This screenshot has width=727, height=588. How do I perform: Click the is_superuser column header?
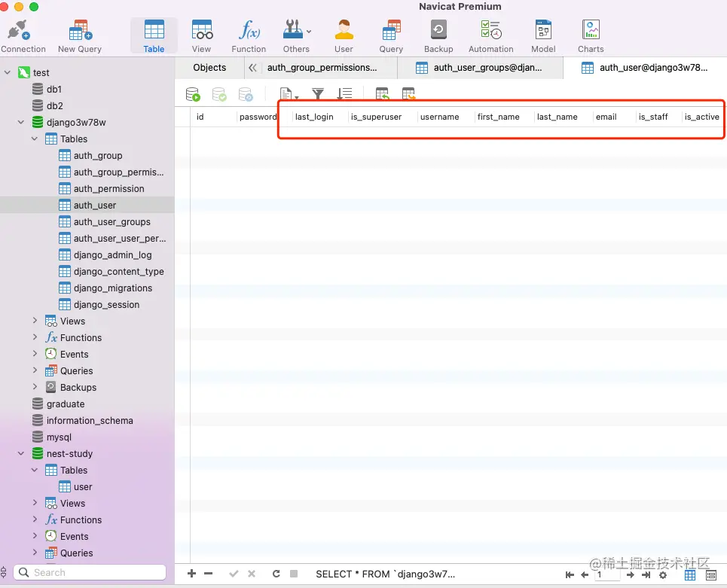(x=376, y=117)
